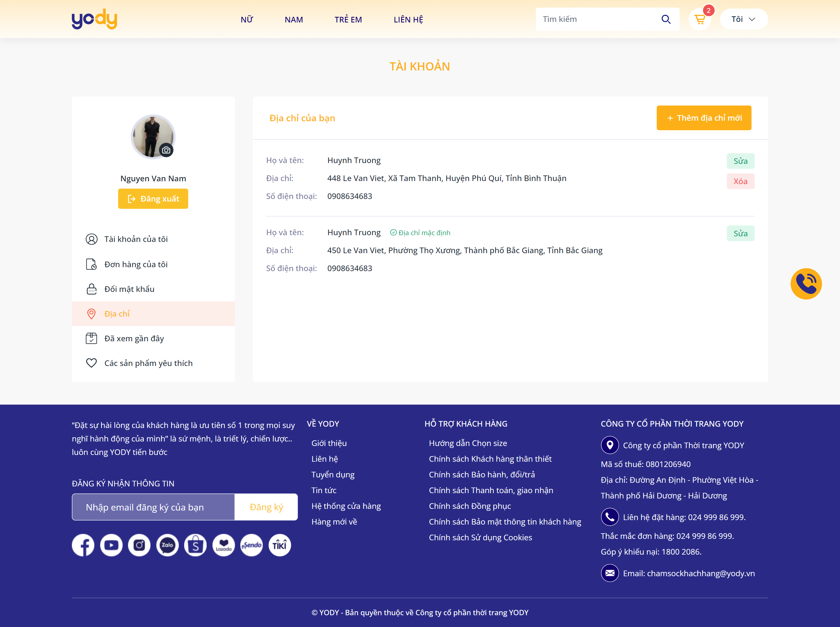Open the YouTube social icon
The height and width of the screenshot is (627, 840).
coord(111,545)
